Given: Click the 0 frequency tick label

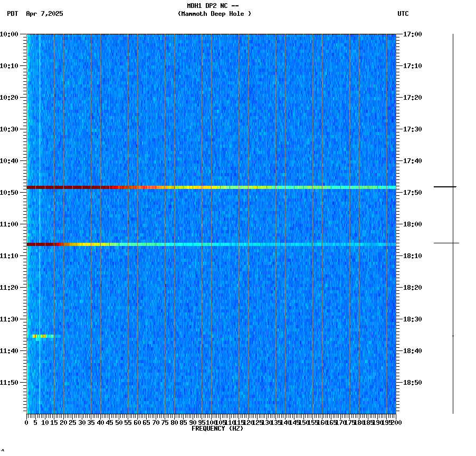Looking at the screenshot, I should [25, 422].
